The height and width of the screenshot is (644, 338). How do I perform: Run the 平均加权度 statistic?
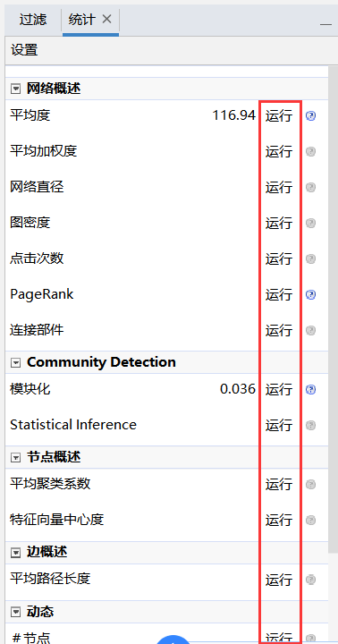279,152
